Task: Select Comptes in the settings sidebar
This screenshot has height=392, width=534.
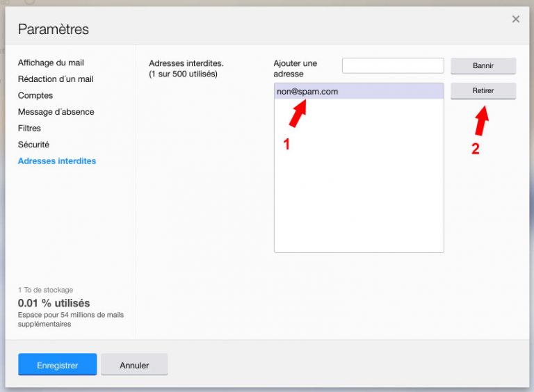Action: click(x=35, y=95)
